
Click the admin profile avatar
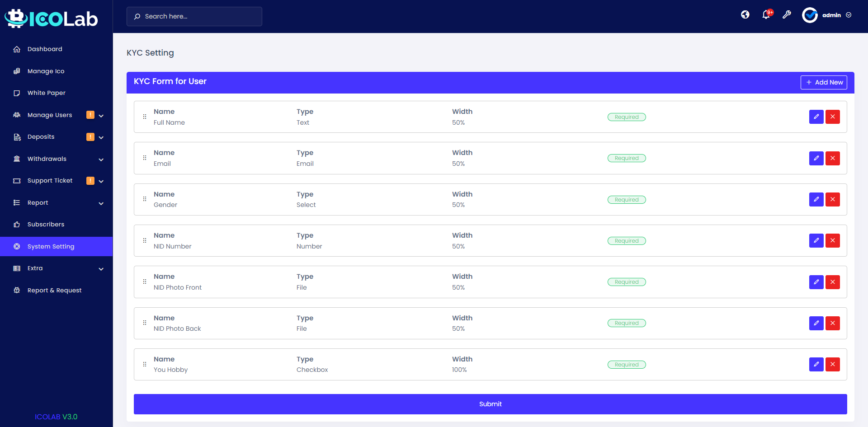tap(810, 15)
